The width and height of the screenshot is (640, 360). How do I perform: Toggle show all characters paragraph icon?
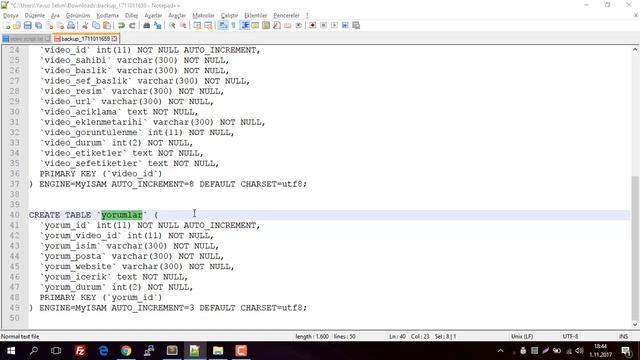(233, 25)
